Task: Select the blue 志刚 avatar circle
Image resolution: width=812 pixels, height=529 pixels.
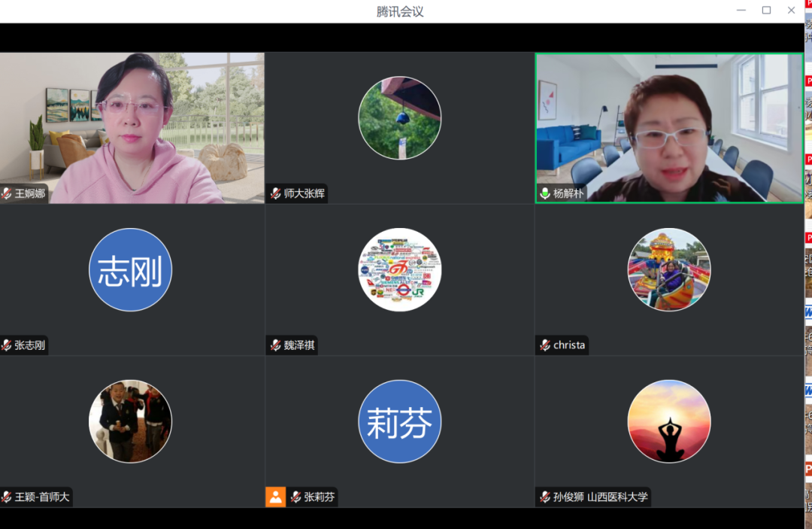Action: (x=130, y=269)
